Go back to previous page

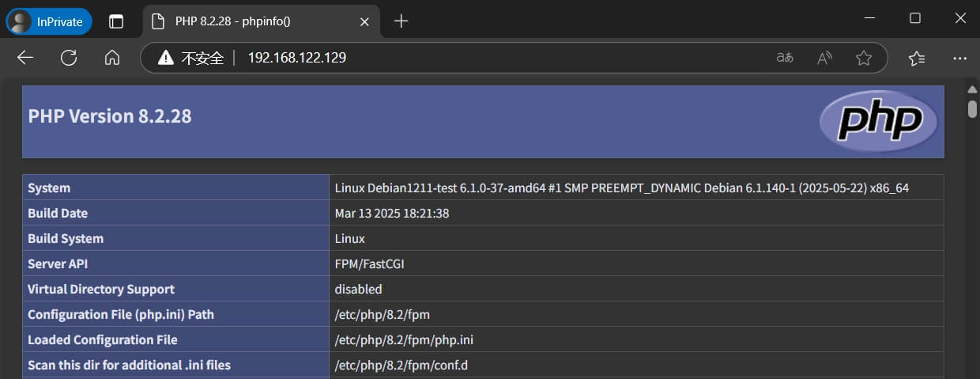click(x=25, y=58)
